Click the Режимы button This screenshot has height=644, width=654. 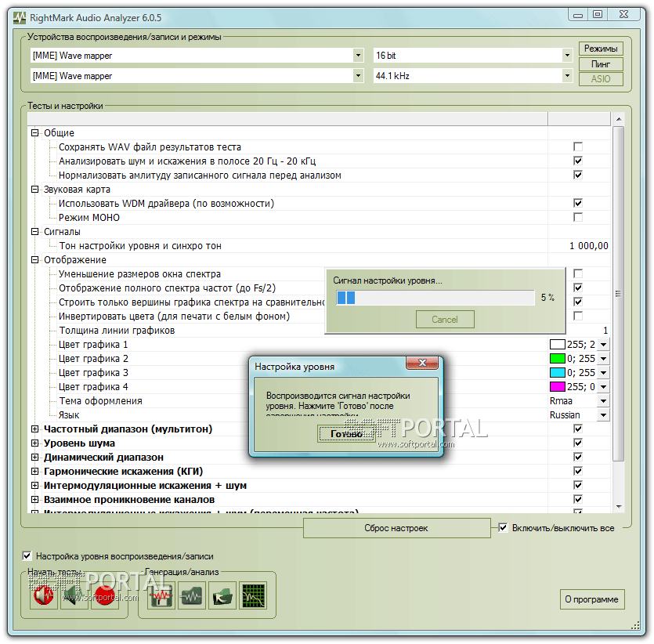(601, 49)
